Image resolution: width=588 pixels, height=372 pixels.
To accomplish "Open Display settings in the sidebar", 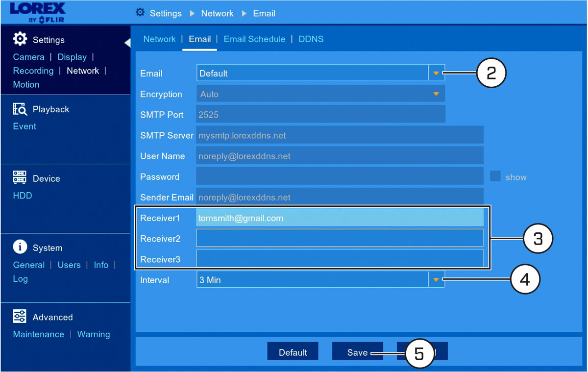I will tap(72, 57).
